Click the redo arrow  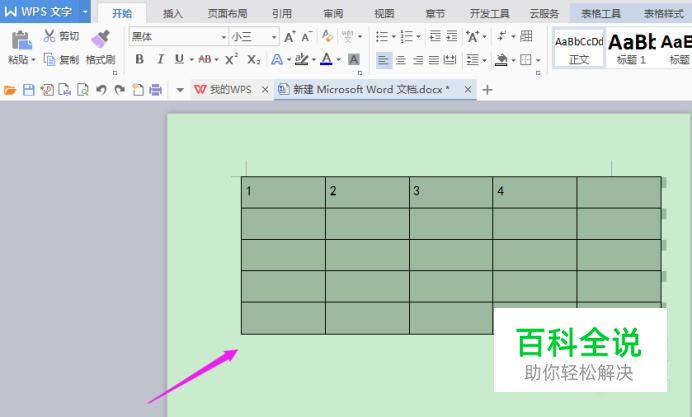pos(120,90)
